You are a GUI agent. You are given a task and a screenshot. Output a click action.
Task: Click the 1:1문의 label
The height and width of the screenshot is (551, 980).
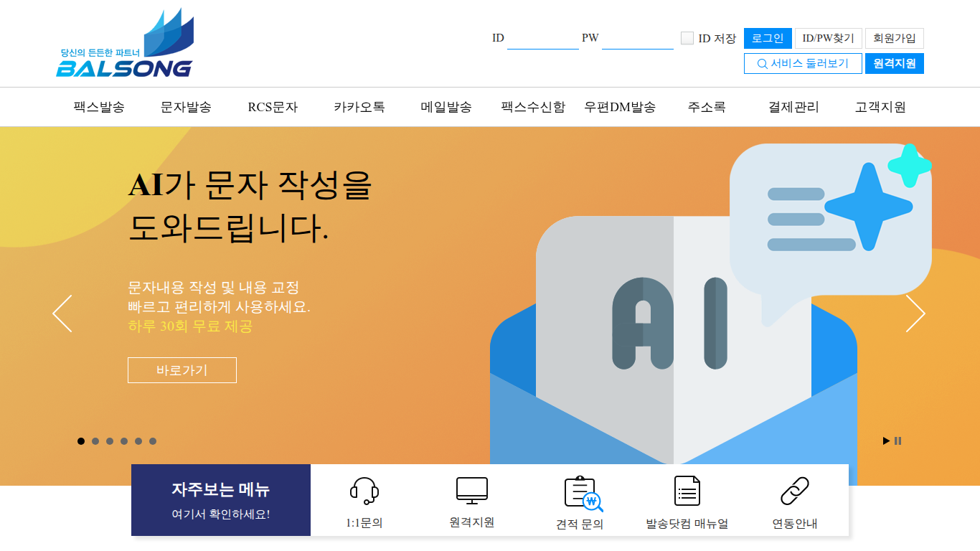[x=364, y=523]
